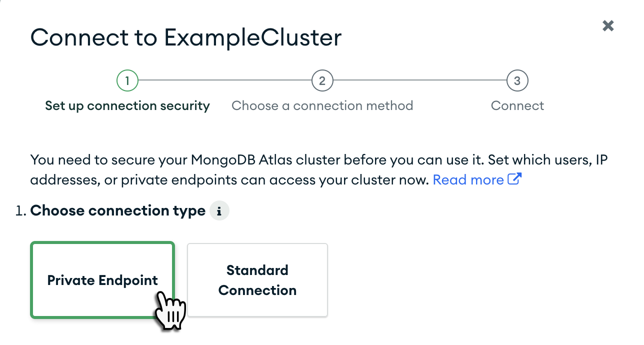Open the Read more documentation popout

[515, 178]
